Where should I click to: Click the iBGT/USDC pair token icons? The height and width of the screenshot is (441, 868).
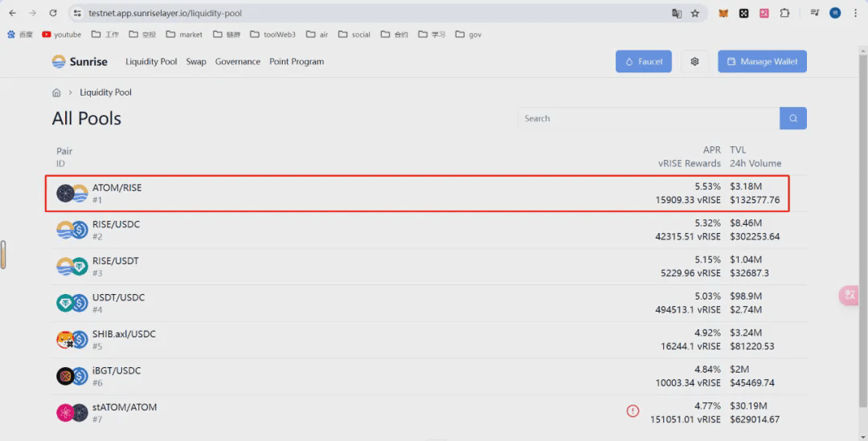click(x=72, y=376)
